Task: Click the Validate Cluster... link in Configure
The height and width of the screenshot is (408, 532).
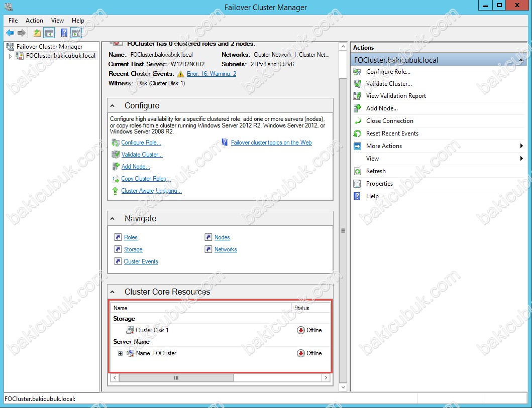Action: (142, 155)
